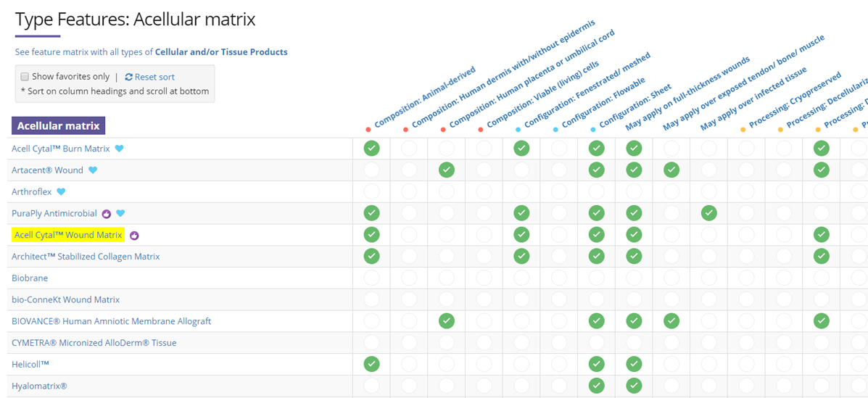The image size is (868, 398).
Task: Open the Artacent Wound product link
Action: tap(48, 170)
